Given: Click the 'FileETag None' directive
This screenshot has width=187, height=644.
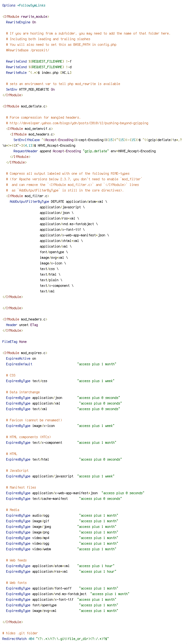Looking at the screenshot, I should [x=14, y=342].
